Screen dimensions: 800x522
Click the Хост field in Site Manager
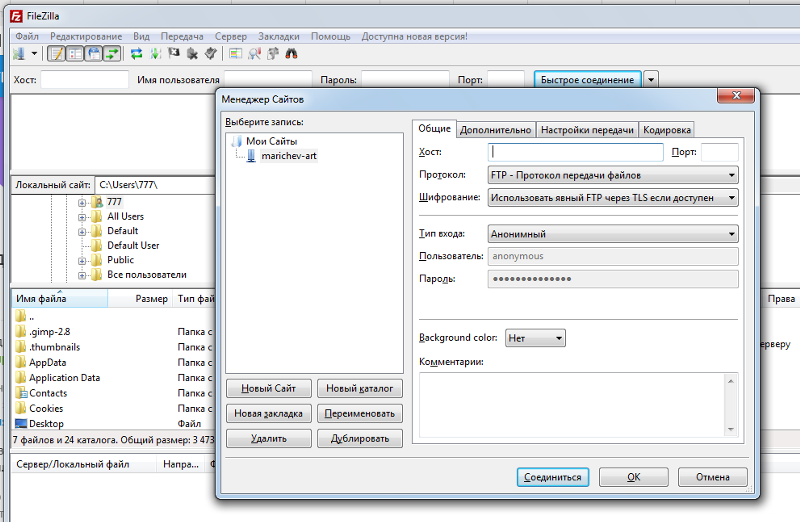[x=576, y=152]
